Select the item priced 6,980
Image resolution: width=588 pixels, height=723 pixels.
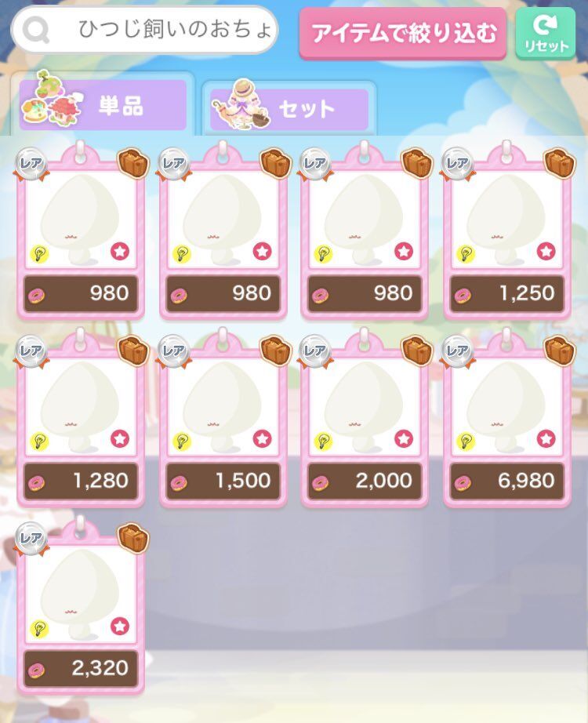click(x=507, y=418)
